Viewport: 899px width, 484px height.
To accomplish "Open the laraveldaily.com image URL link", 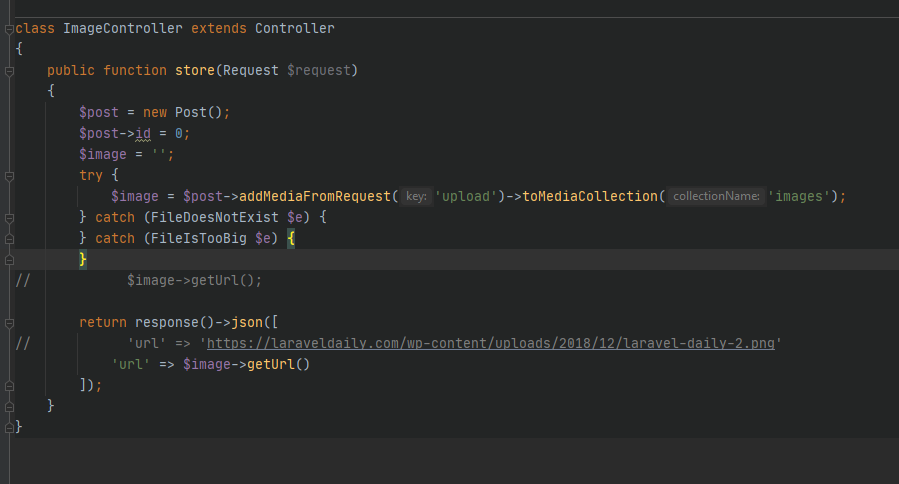I will 491,343.
